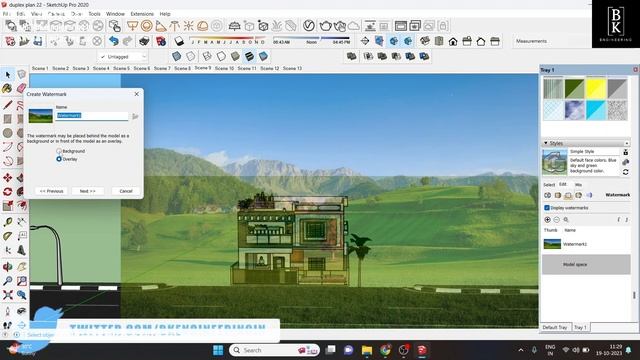The height and width of the screenshot is (360, 640).
Task: Click the Next >> button
Action: (87, 191)
